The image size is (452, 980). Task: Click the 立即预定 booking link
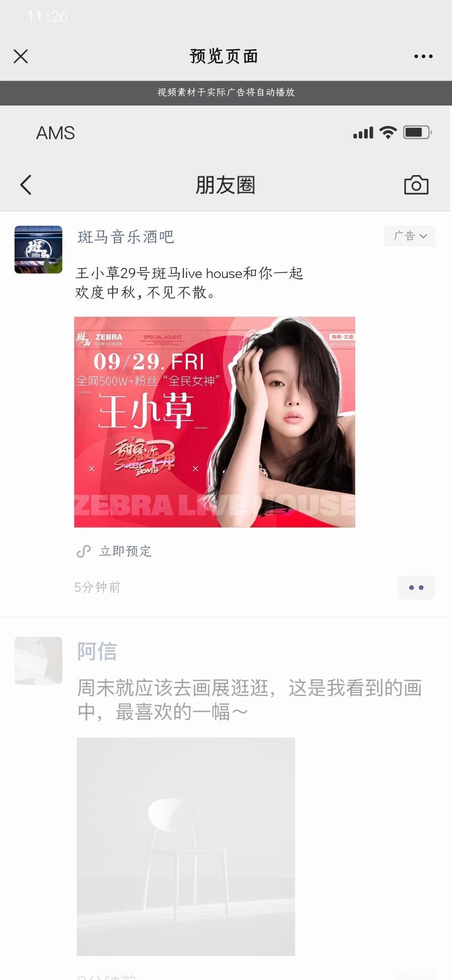click(x=125, y=551)
